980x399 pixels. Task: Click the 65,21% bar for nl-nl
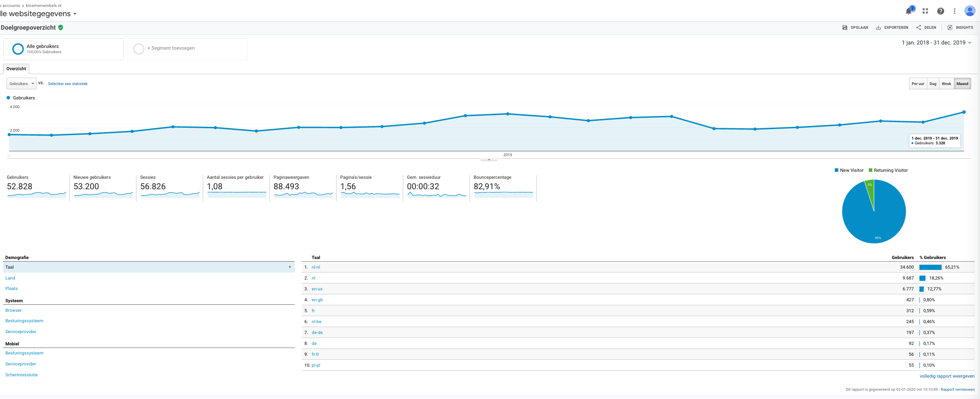pyautogui.click(x=930, y=267)
